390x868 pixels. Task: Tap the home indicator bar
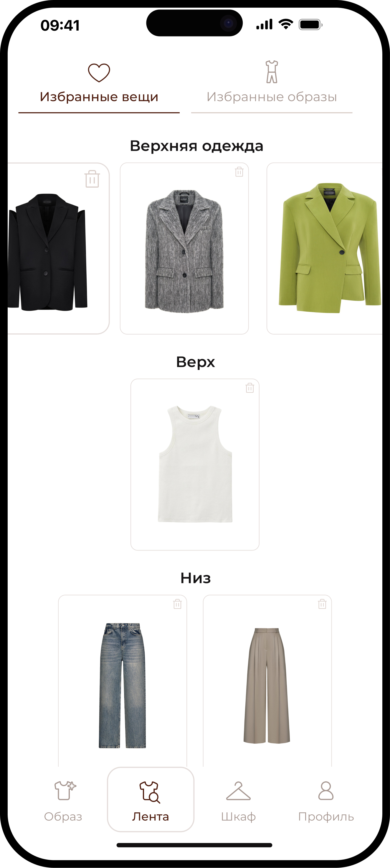(194, 845)
